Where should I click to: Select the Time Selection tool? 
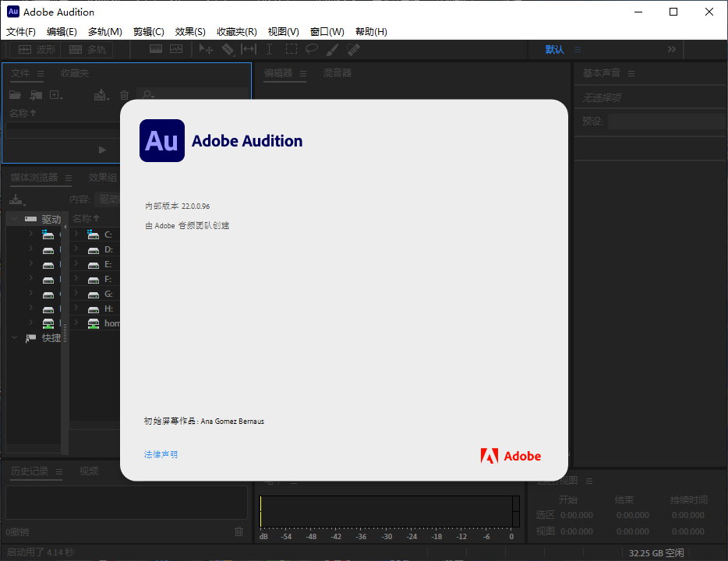269,49
